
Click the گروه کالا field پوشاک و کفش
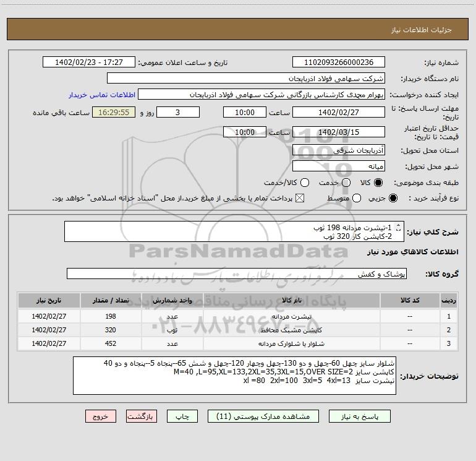pyautogui.click(x=237, y=274)
